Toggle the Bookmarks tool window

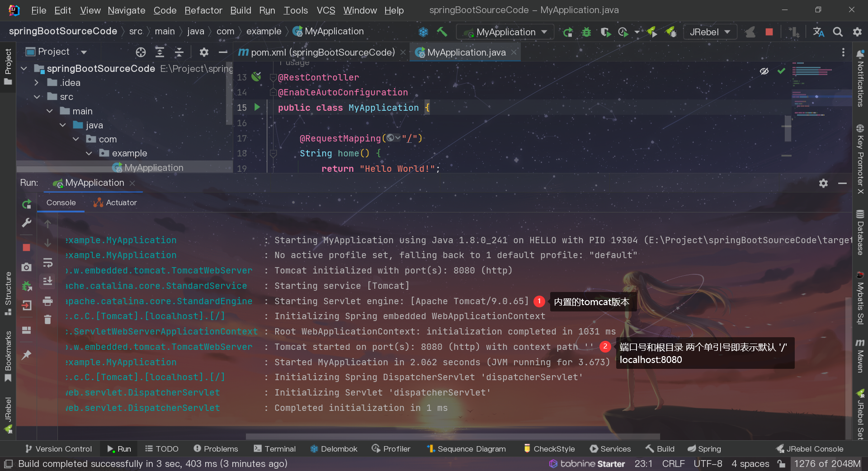click(x=8, y=356)
